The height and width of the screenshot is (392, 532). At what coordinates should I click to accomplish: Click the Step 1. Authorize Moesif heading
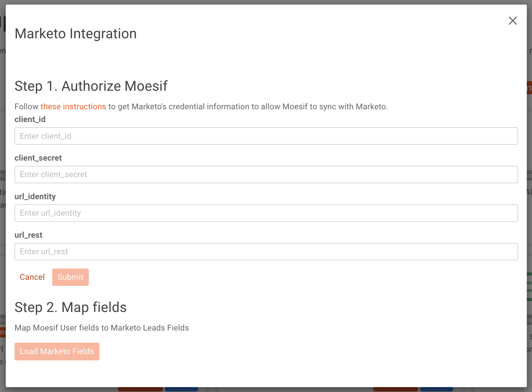[x=91, y=86]
